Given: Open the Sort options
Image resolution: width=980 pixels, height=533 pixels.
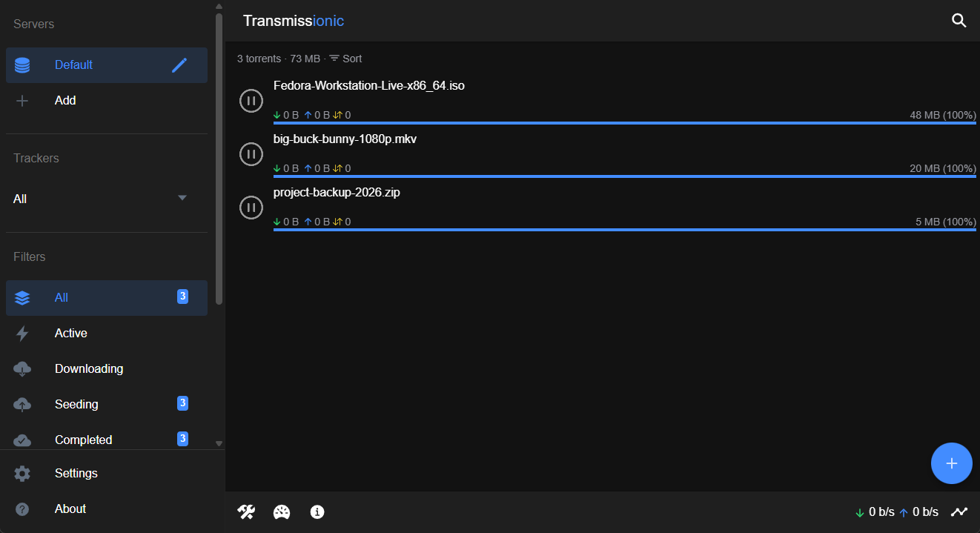Looking at the screenshot, I should (x=345, y=59).
